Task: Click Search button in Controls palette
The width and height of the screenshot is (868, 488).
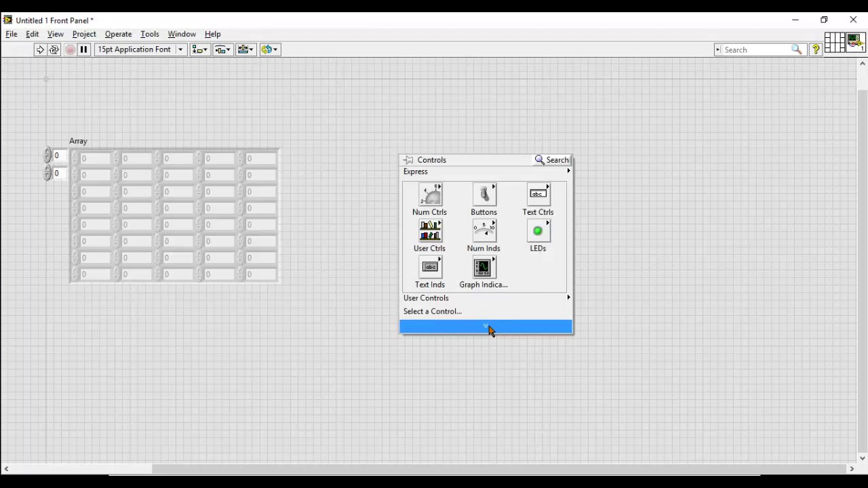Action: tap(552, 160)
